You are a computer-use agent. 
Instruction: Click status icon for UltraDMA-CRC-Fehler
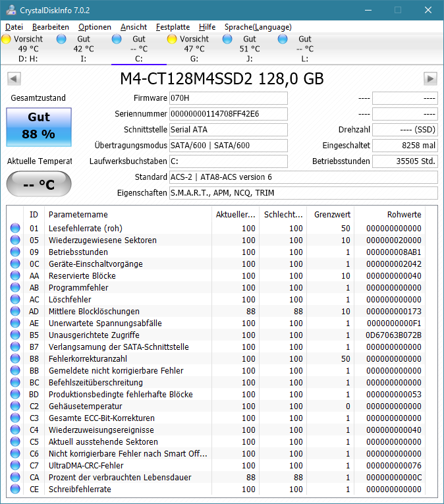15,465
